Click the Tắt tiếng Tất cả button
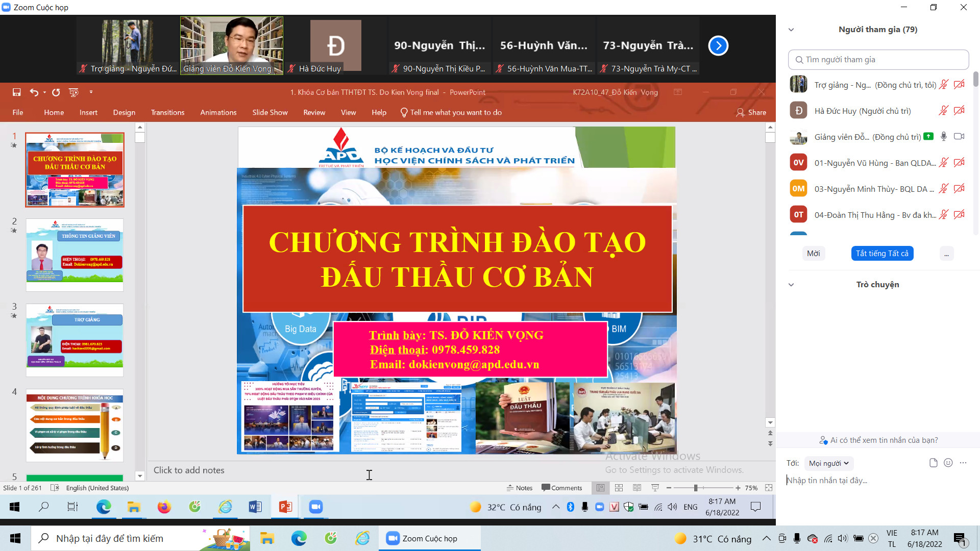The width and height of the screenshot is (980, 551). [x=881, y=254]
